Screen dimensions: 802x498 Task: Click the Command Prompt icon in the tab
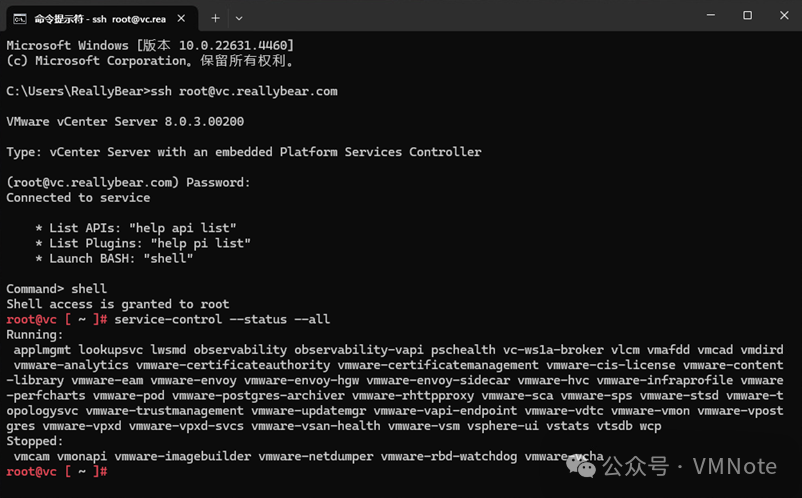[20, 19]
